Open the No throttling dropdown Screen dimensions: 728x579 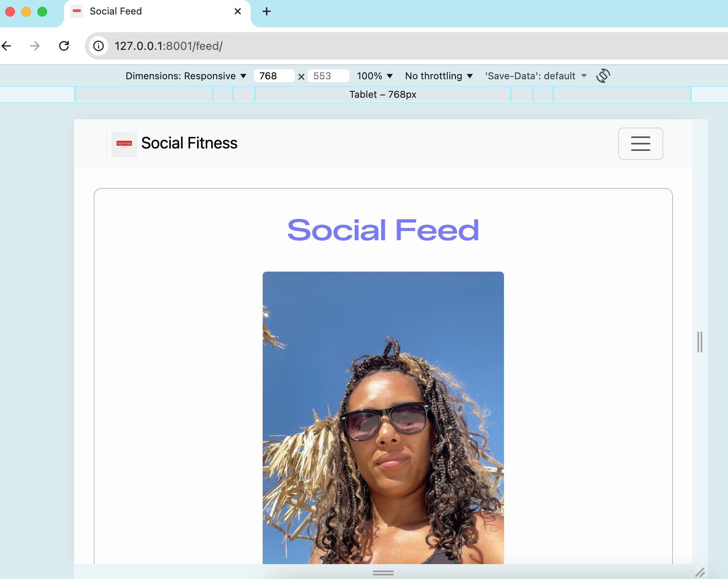point(438,76)
